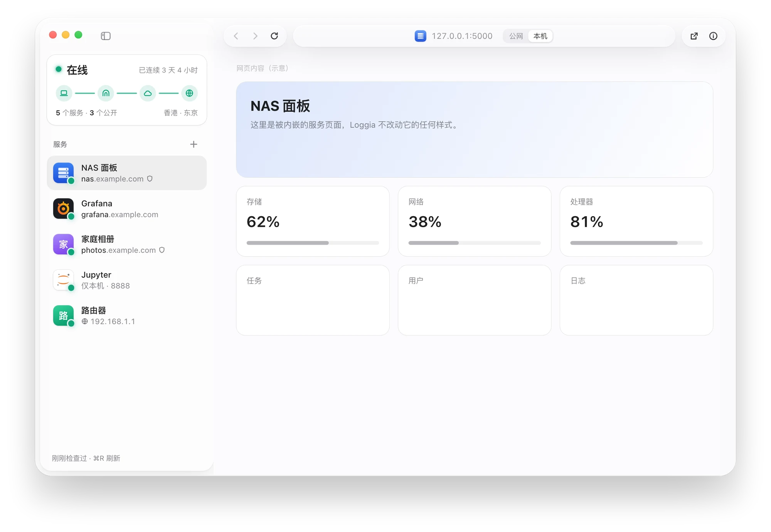Open the 任务 card
771x532 pixels.
[313, 300]
